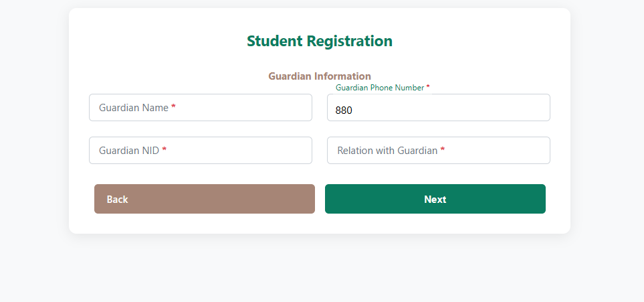644x302 pixels.
Task: Go back using the Back button
Action: (204, 199)
